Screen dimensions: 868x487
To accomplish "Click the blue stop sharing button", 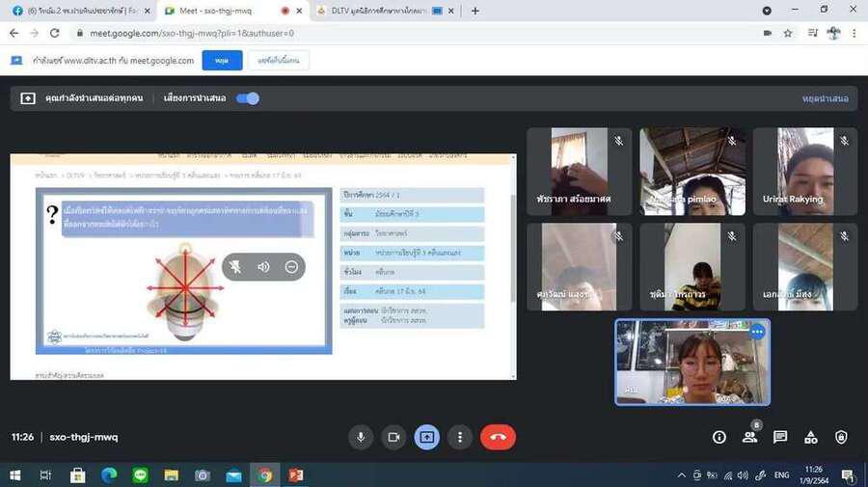I will (222, 61).
